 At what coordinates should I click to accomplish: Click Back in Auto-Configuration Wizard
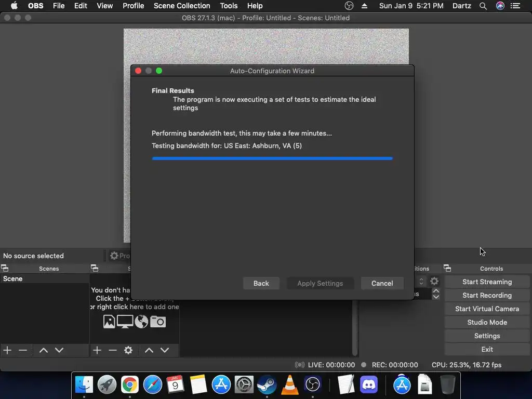[x=261, y=283]
